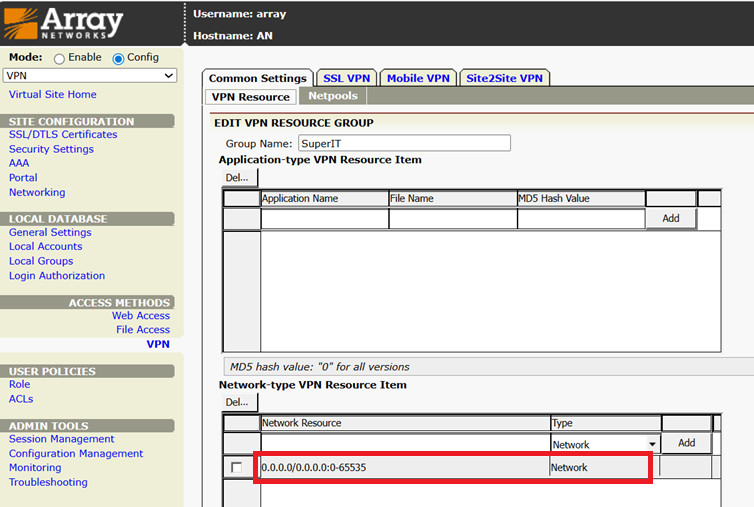Open the Netpools sub-tab

tap(333, 96)
